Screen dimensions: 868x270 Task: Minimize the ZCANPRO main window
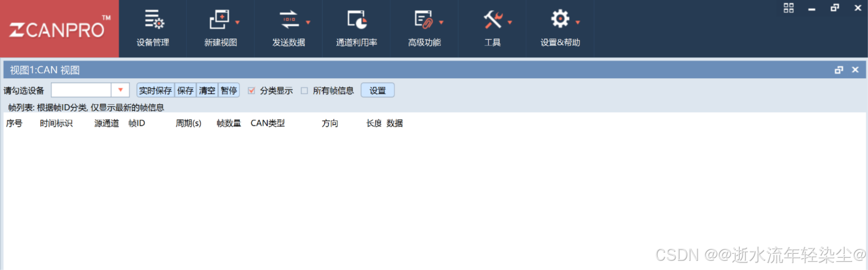(811, 9)
